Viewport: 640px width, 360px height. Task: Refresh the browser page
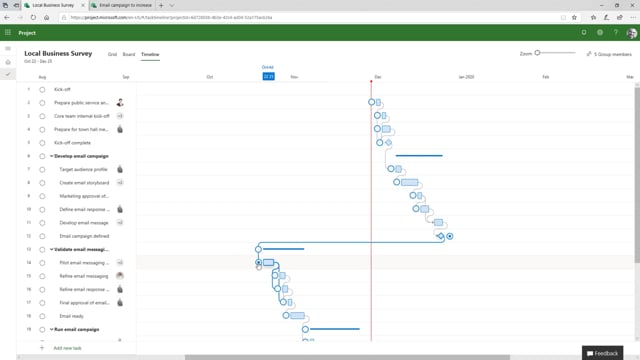33,18
